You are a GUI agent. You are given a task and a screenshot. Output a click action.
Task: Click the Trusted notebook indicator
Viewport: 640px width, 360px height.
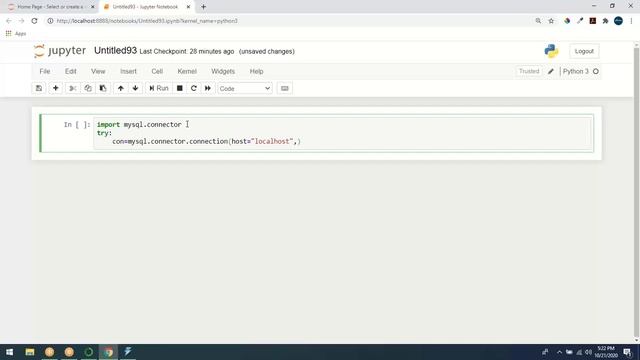click(x=529, y=71)
